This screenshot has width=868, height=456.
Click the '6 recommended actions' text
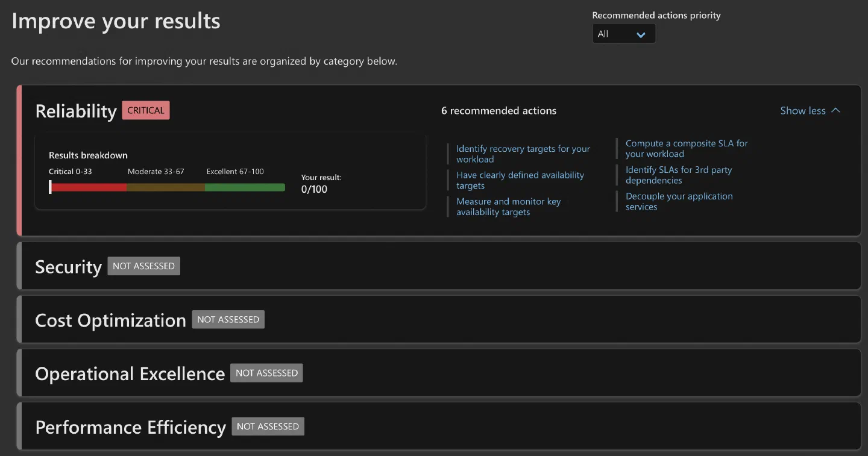click(x=498, y=111)
